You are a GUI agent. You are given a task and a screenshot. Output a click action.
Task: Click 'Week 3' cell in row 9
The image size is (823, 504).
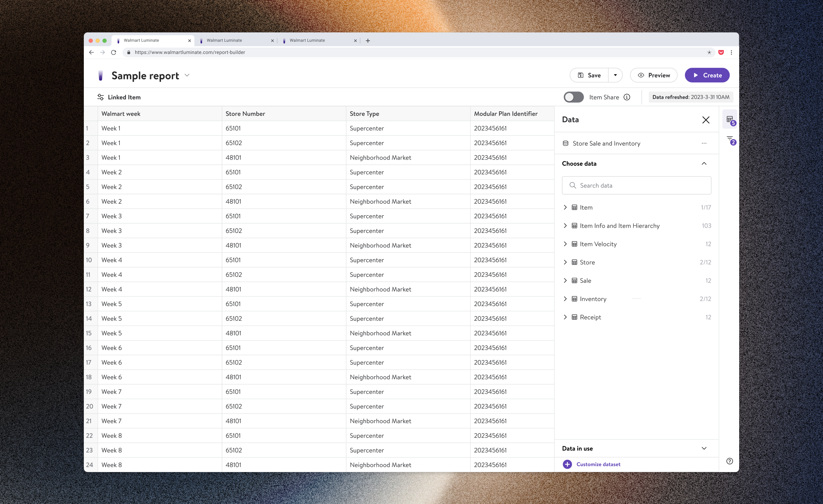tap(160, 245)
